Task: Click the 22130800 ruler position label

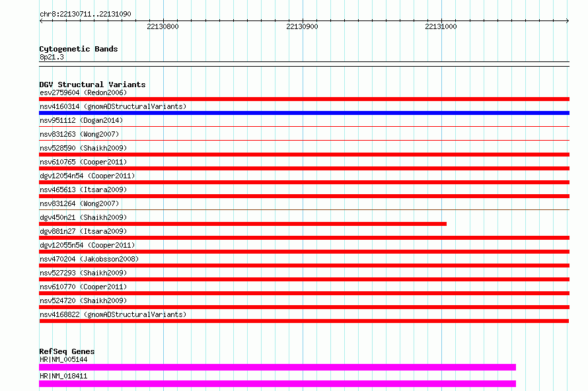Action: click(163, 26)
